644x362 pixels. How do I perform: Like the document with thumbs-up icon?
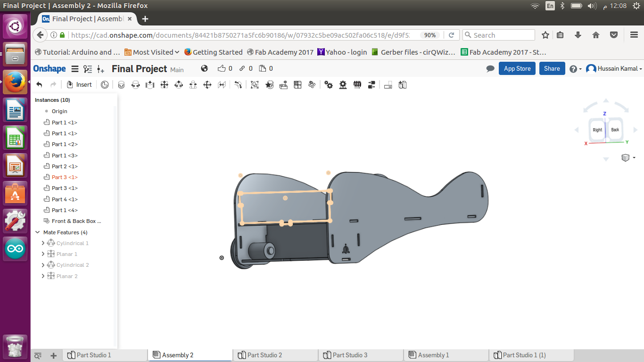(x=222, y=68)
